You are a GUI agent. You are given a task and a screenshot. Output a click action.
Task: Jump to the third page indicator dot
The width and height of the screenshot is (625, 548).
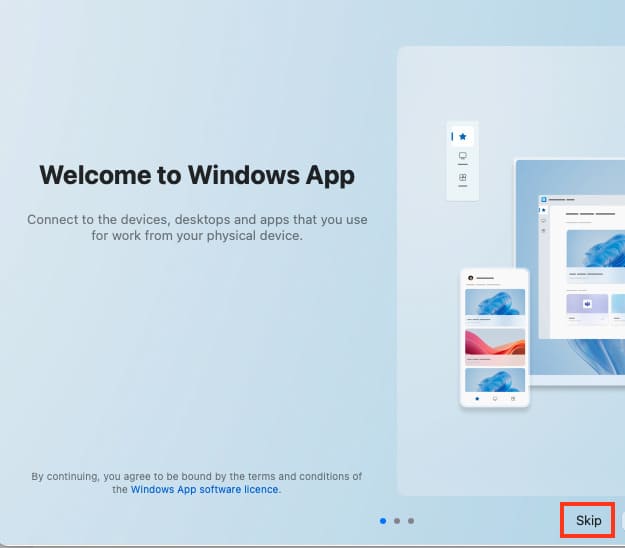coord(411,521)
